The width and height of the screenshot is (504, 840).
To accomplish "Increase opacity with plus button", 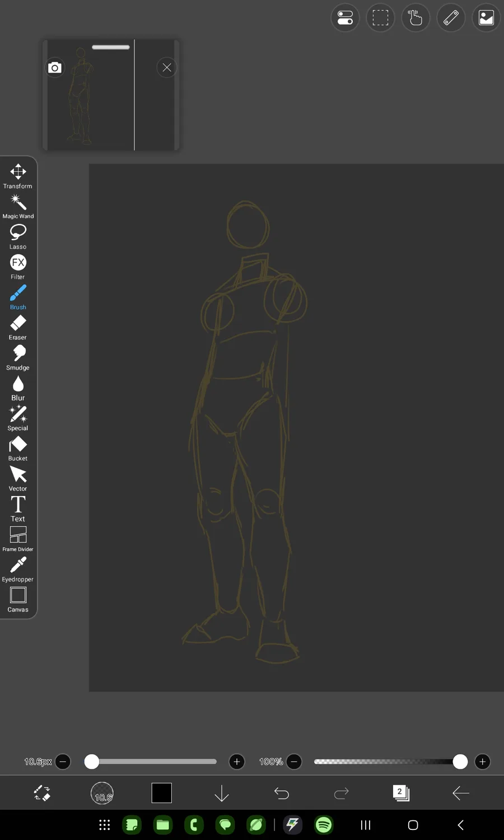I will click(x=483, y=762).
